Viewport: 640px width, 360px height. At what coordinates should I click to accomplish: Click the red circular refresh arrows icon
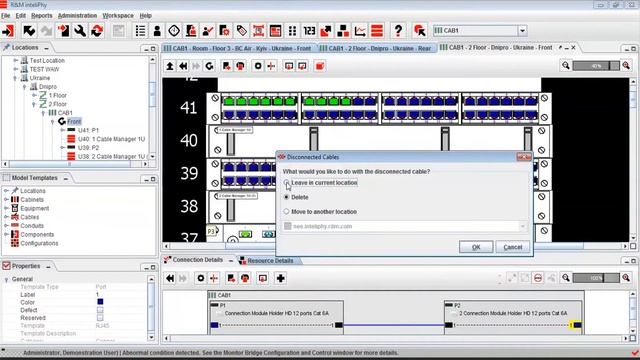pos(97,31)
